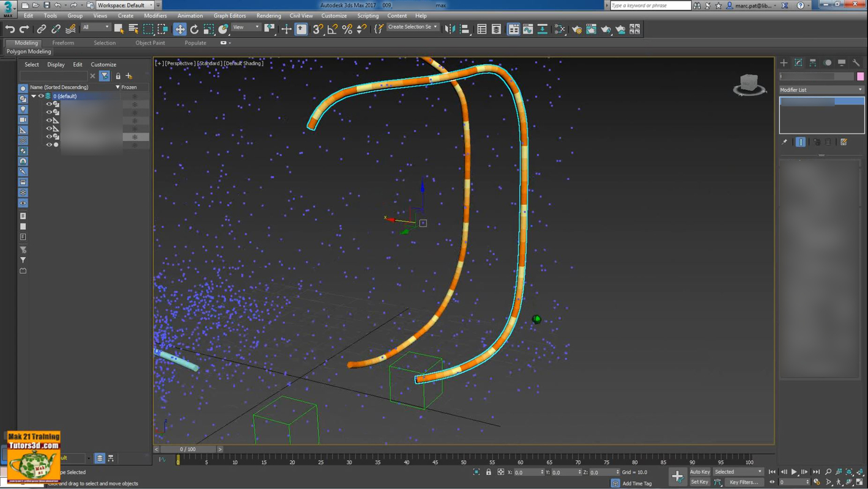Screen dimensions: 868x489
Task: Toggle the lock icon in Scene Explorer
Action: [118, 76]
